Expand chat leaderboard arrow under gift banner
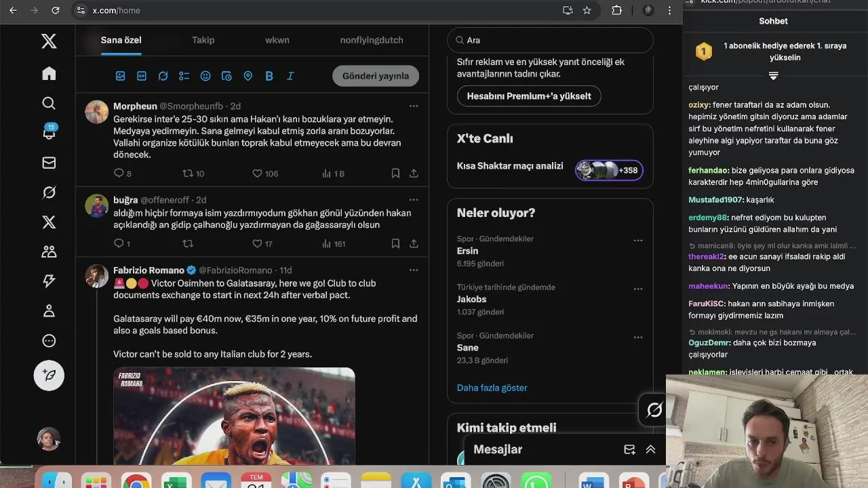Screen dimensions: 868x488 pos(773,76)
